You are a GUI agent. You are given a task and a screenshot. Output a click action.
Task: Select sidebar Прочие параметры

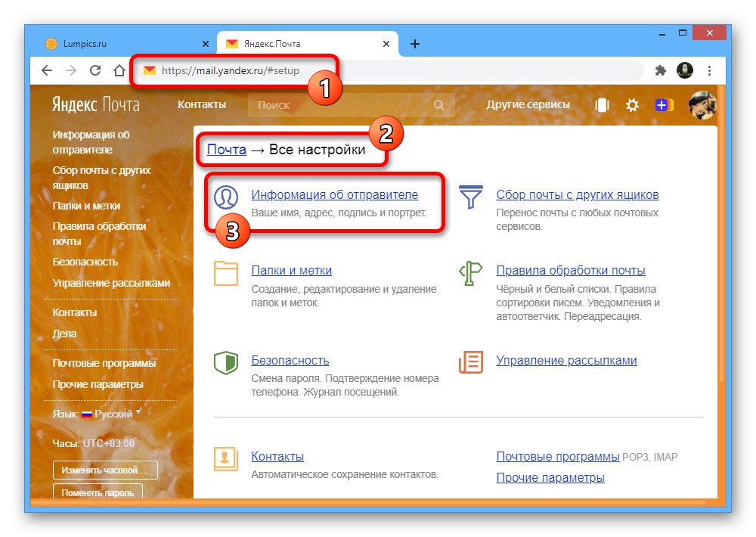98,384
